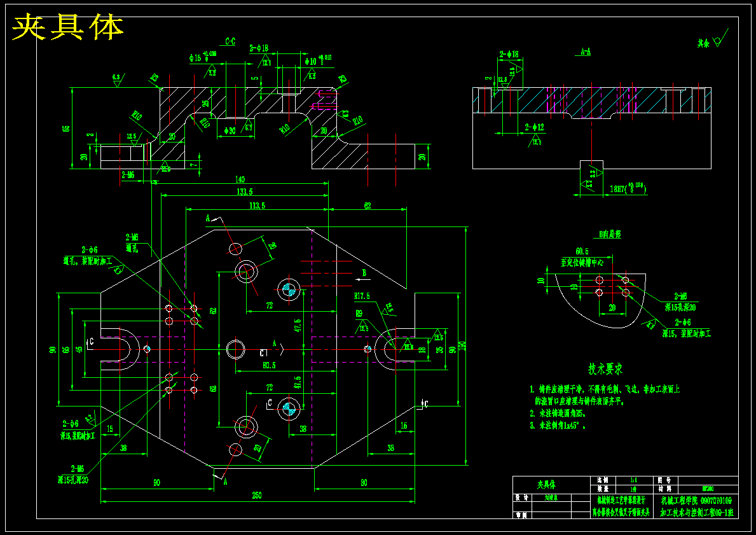The width and height of the screenshot is (756, 535).
Task: Click the 数量 label in title block
Action: click(603, 489)
